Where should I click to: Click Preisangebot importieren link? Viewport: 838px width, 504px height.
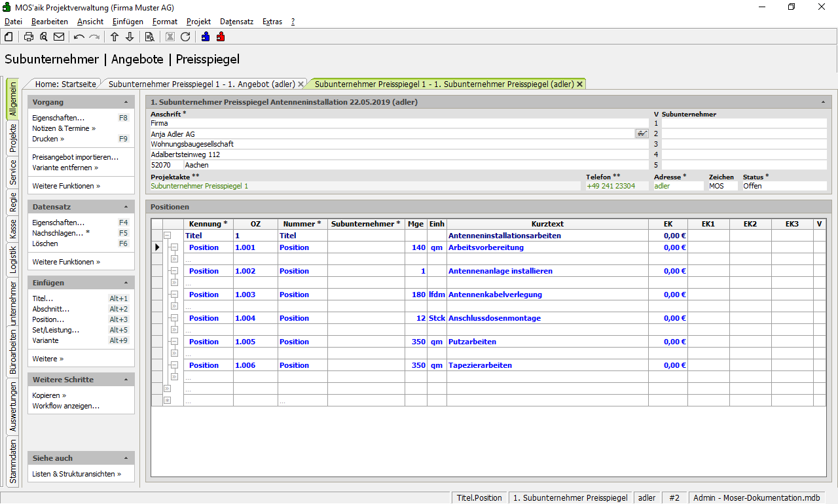(75, 157)
